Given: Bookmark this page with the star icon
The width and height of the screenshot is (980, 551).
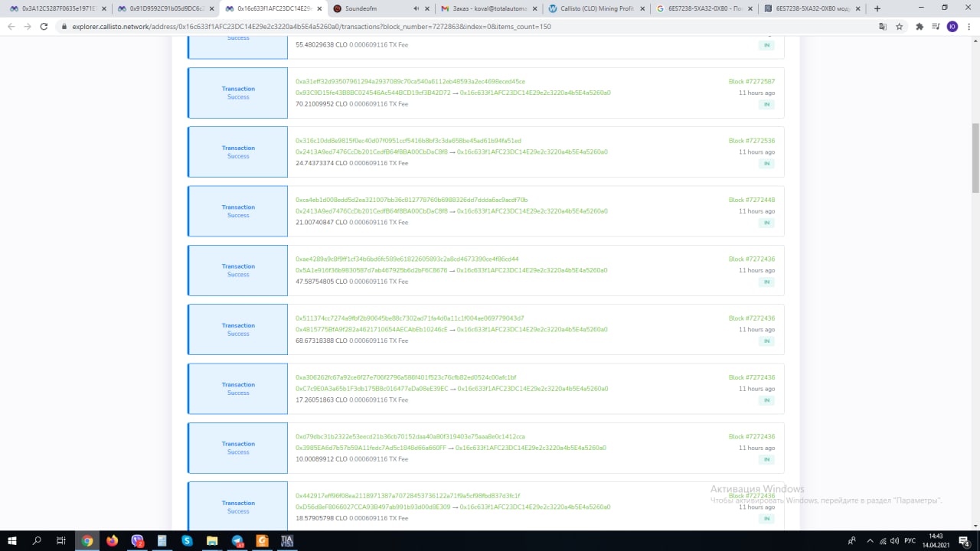Looking at the screenshot, I should click(899, 26).
